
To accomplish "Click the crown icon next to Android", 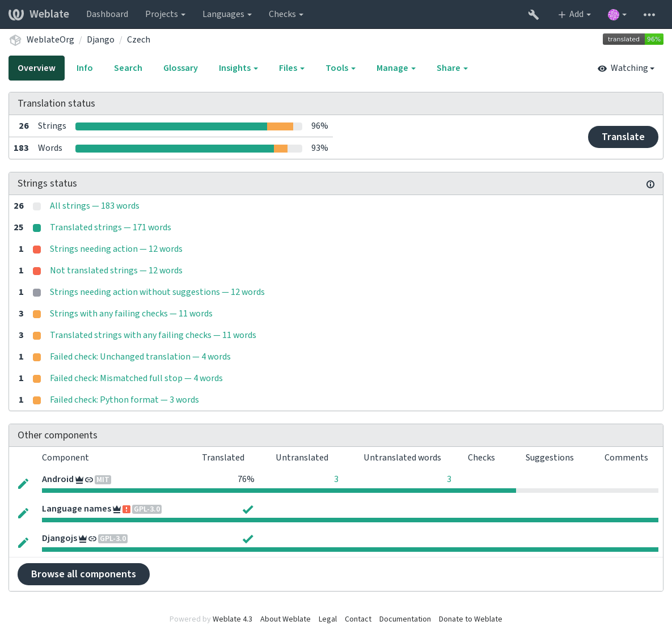I will point(79,479).
